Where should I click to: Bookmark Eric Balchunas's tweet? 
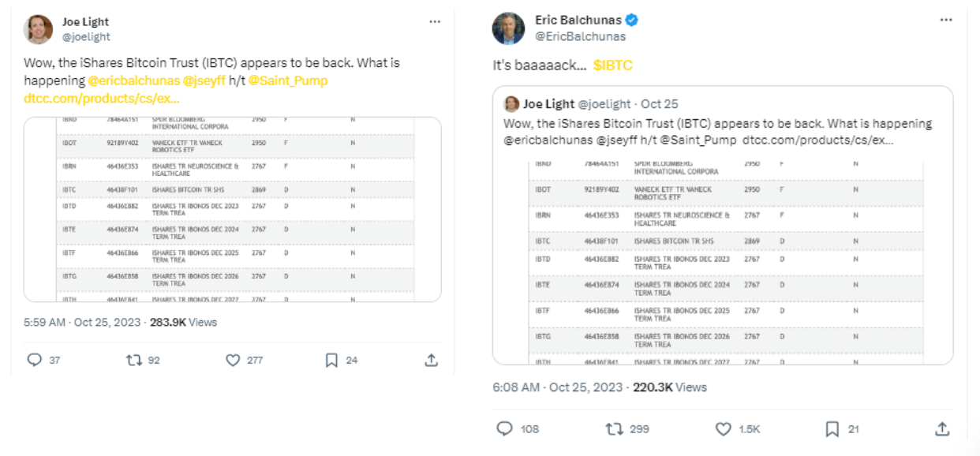[x=832, y=428]
